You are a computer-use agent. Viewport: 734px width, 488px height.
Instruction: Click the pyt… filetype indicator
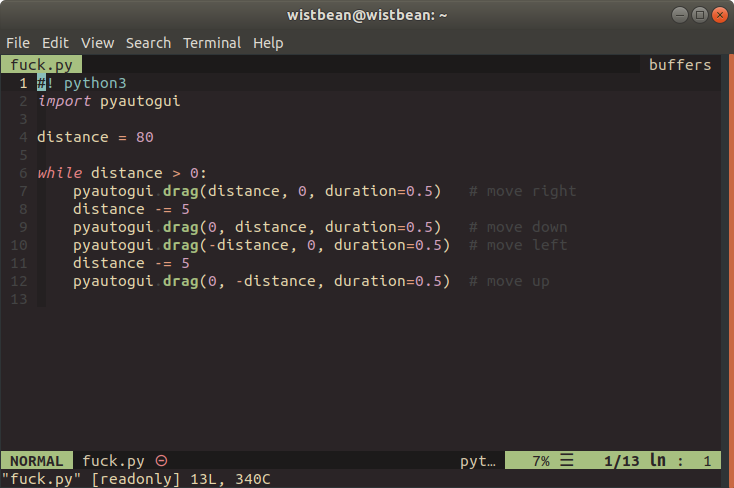click(x=477, y=461)
